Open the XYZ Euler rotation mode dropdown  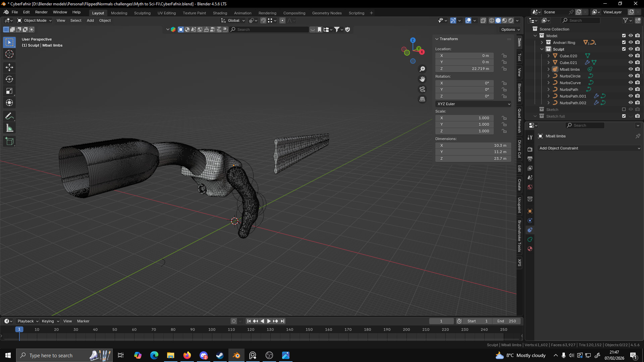(x=473, y=104)
